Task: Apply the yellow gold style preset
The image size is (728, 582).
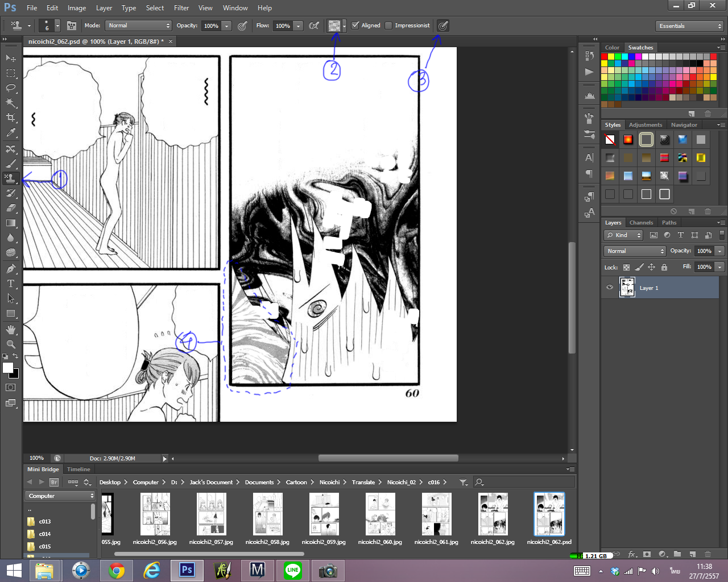Action: coord(701,157)
